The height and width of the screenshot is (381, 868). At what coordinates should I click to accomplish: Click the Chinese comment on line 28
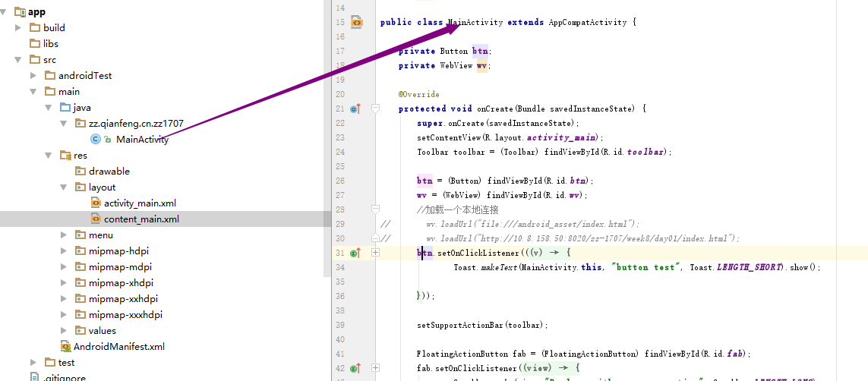click(x=458, y=209)
